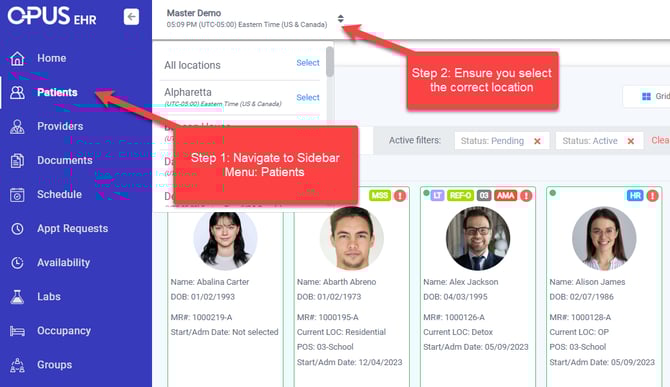Click the HR badge on Alison James card
This screenshot has width=670, height=387.
click(x=635, y=196)
